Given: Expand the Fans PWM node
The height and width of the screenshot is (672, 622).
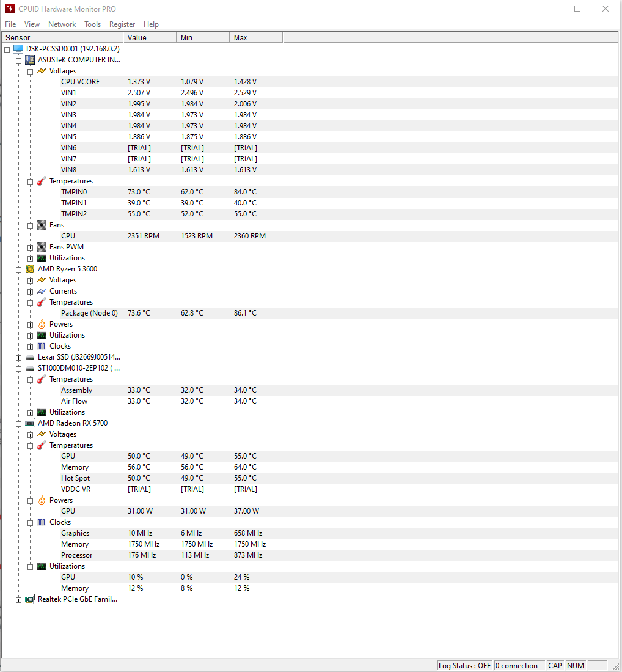Looking at the screenshot, I should click(30, 248).
